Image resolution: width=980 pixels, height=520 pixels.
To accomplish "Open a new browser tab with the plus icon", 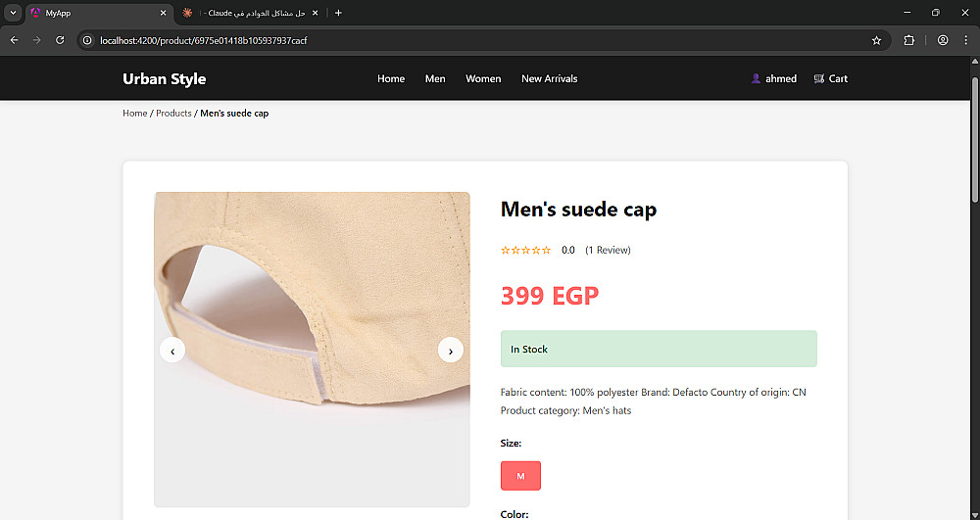I will pos(338,13).
